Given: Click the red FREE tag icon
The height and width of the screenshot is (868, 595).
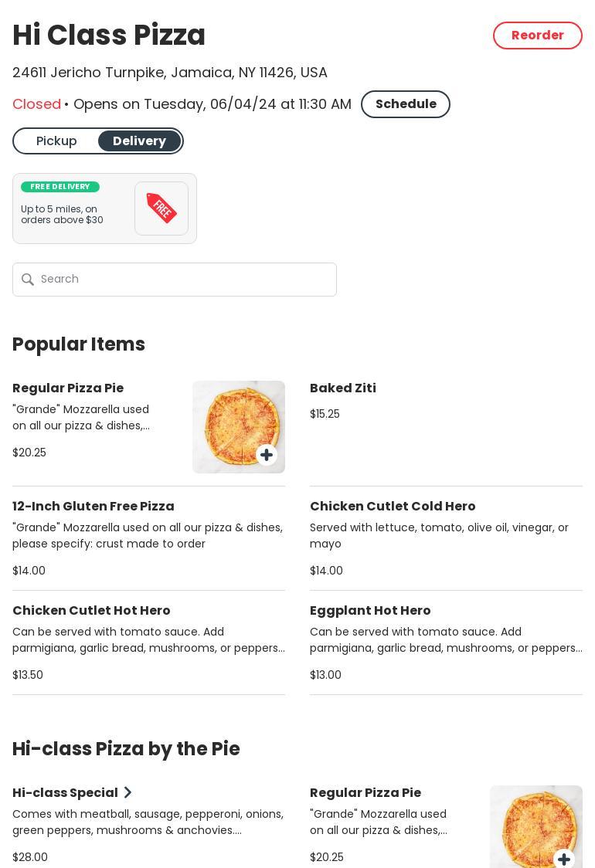Looking at the screenshot, I should click(x=161, y=209).
